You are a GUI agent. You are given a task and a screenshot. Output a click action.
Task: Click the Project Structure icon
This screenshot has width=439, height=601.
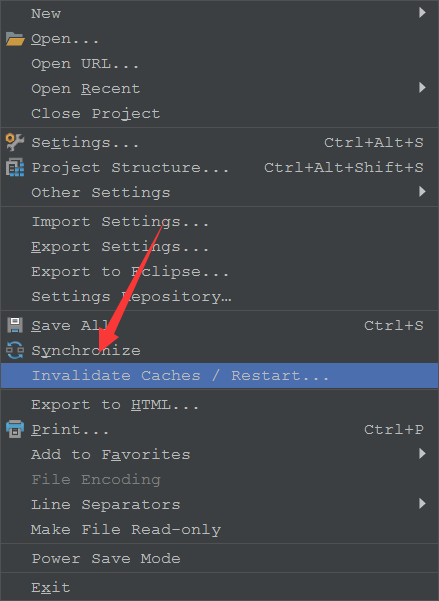[x=15, y=167]
